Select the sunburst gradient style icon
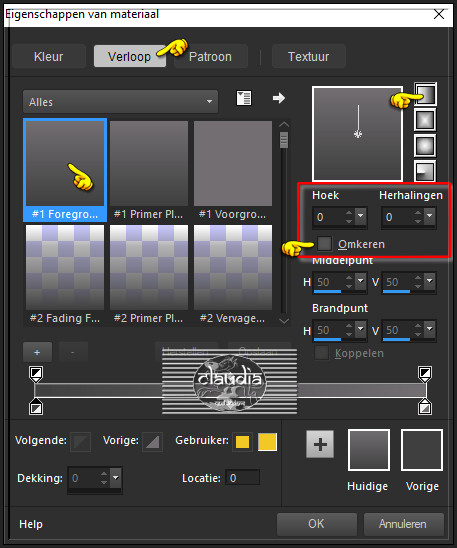Viewport: 457px width, 548px height. pyautogui.click(x=425, y=145)
